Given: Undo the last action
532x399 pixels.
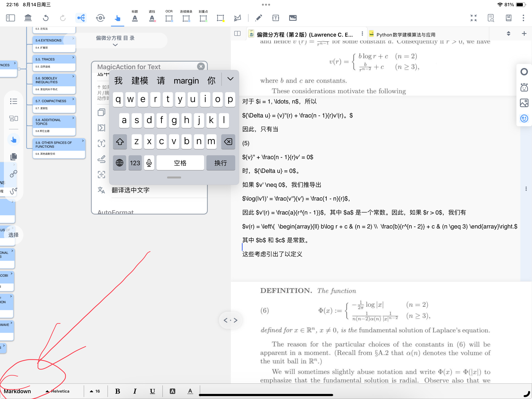Looking at the screenshot, I should [x=46, y=18].
